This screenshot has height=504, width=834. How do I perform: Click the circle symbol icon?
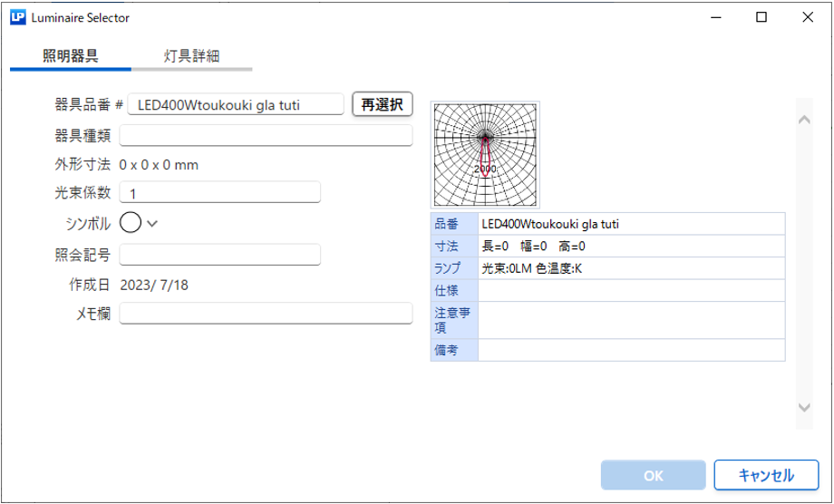point(131,223)
